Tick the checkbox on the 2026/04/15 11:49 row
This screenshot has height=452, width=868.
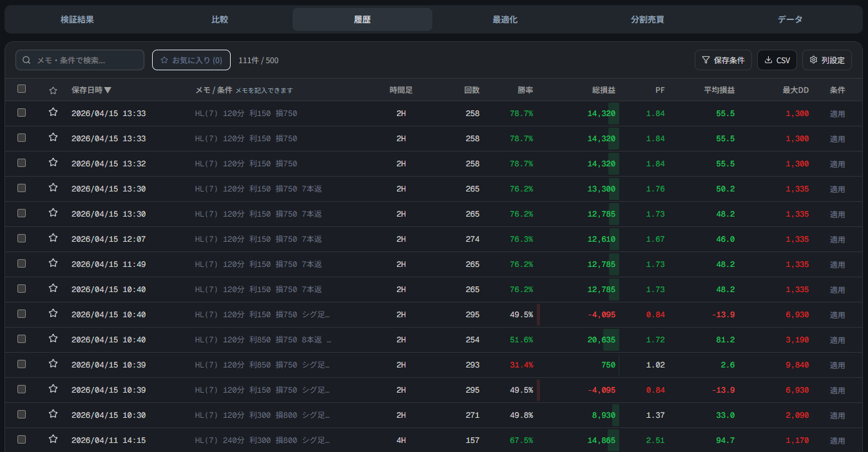(x=22, y=263)
